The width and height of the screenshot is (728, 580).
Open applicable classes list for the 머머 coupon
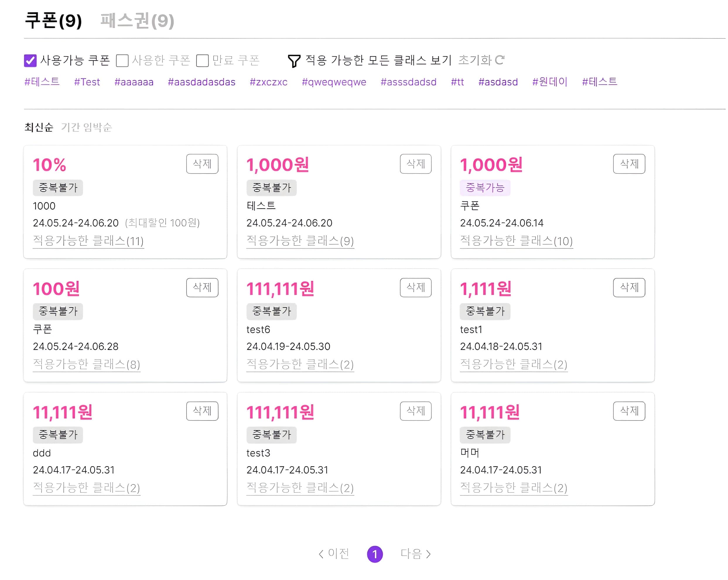pyautogui.click(x=513, y=487)
